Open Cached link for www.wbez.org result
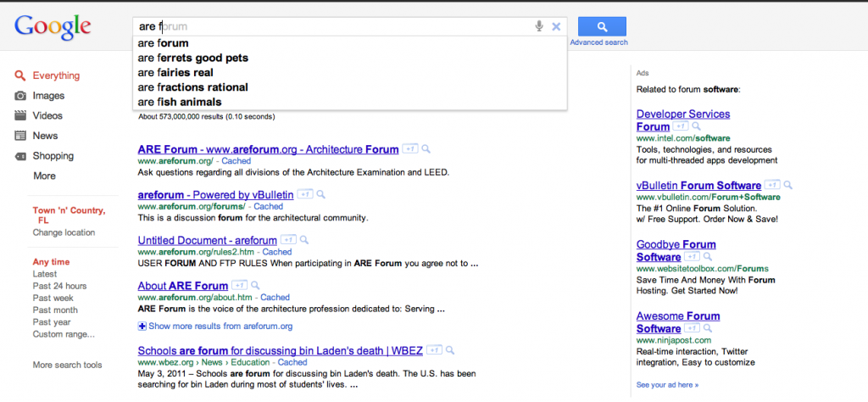 [292, 362]
